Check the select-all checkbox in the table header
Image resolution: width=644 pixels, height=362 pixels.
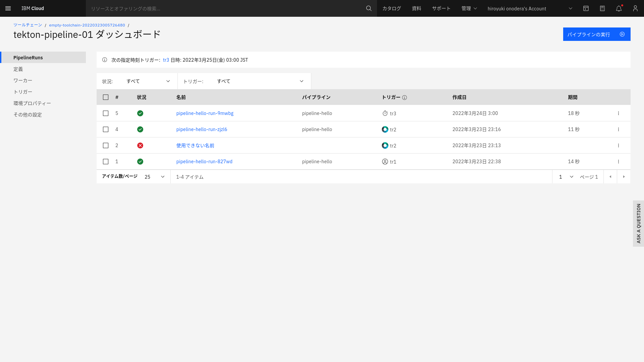point(106,97)
